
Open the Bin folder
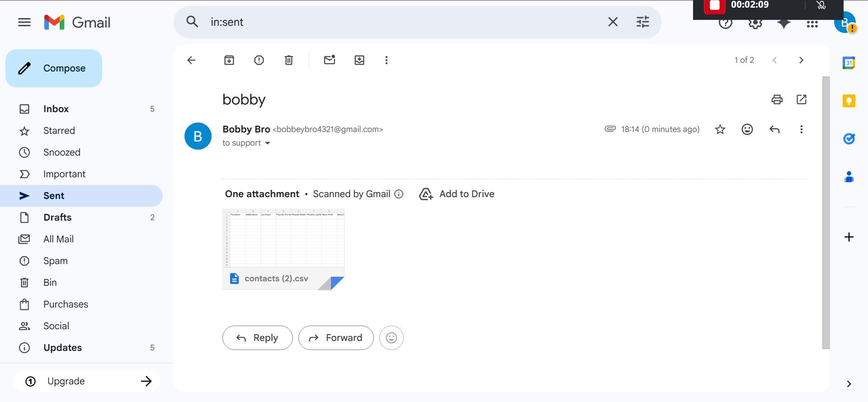[81, 283]
